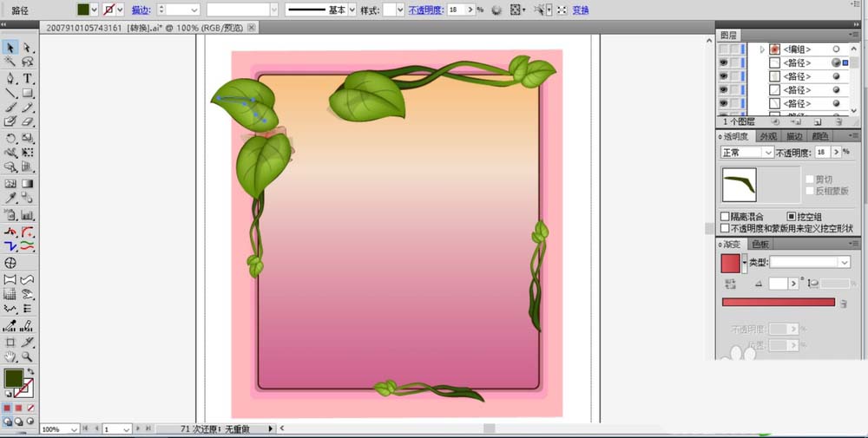This screenshot has width=868, height=438.
Task: Click the Line Segment tool
Action: [x=10, y=93]
